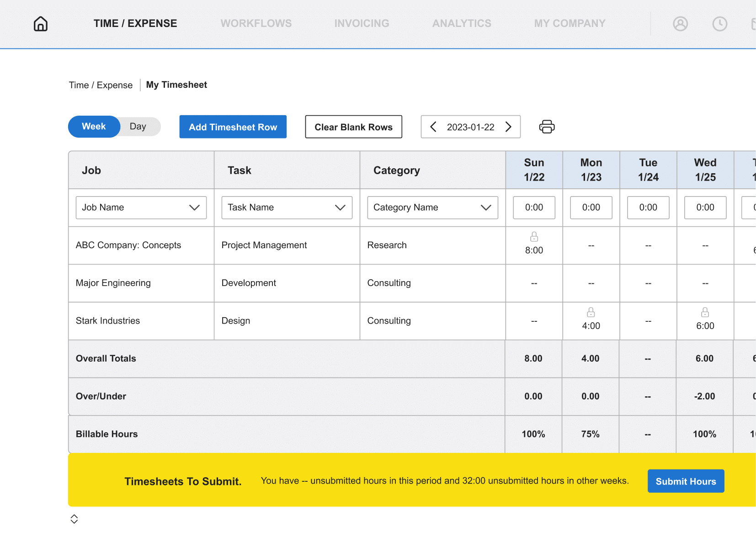Screen dimensions: 756x543
Task: Switch to the INVOICING section
Action: (x=362, y=23)
